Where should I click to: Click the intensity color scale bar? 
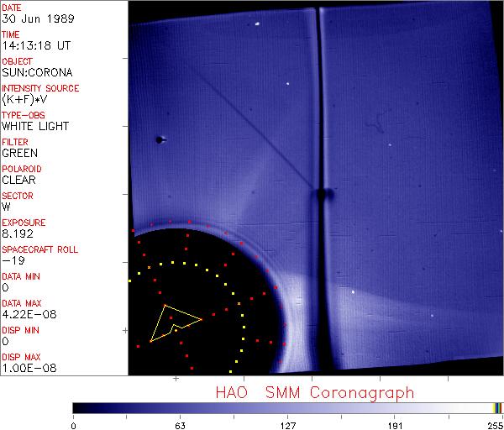pyautogui.click(x=287, y=408)
